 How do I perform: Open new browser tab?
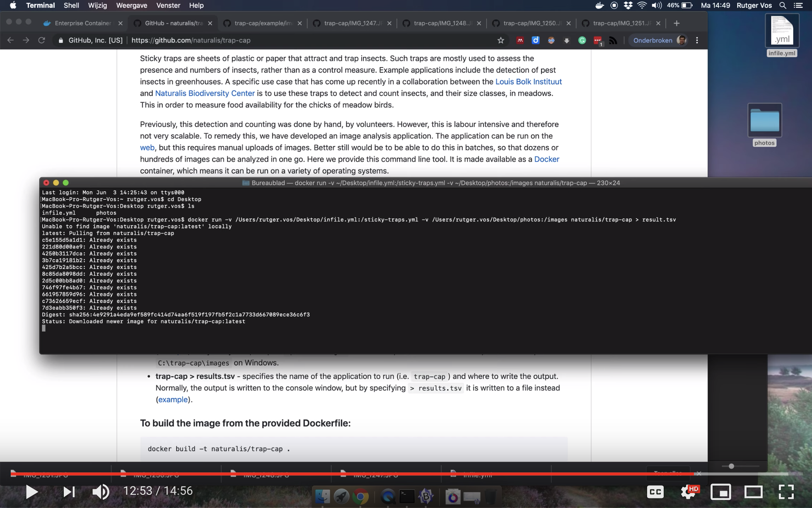click(x=677, y=23)
